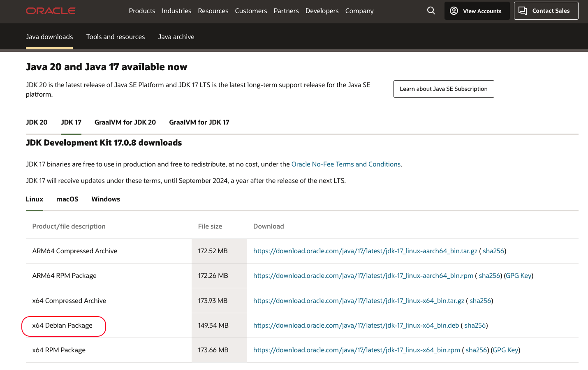Screen dimensions: 588x370
Task: Click the View Accounts button
Action: coord(477,11)
